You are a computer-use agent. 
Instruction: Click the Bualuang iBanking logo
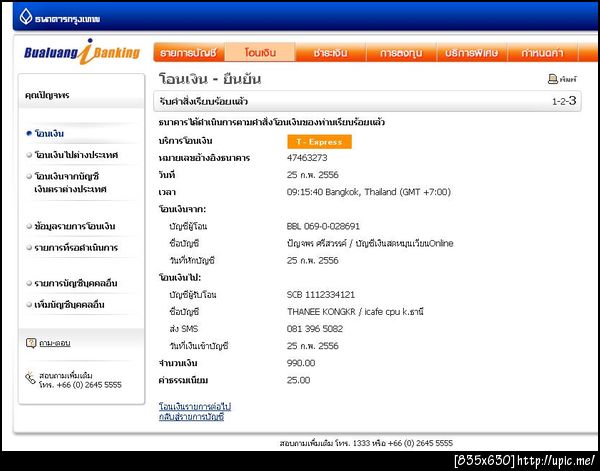coord(82,52)
